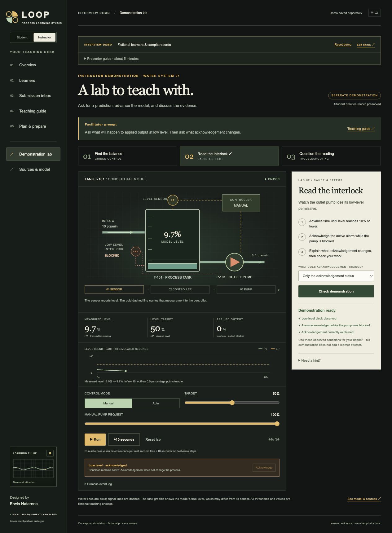
Task: Click the P-101 outlet pump icon
Action: point(234,262)
